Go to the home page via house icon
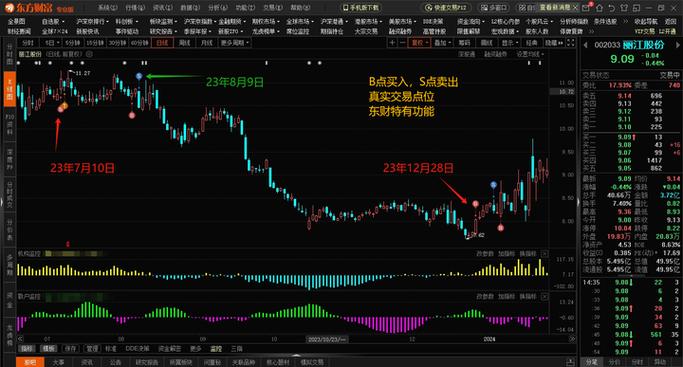 pos(600,7)
